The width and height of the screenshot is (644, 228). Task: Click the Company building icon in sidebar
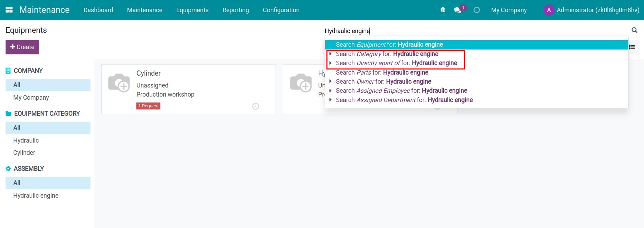click(x=8, y=71)
